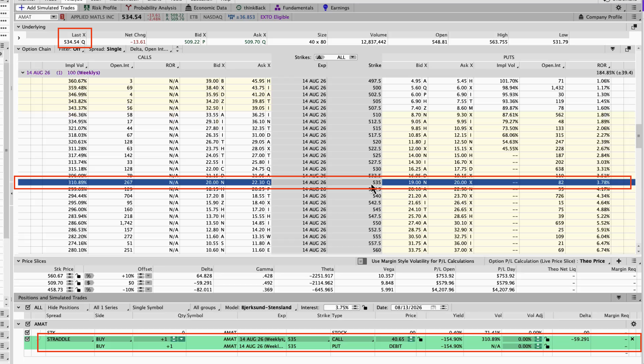Click call bid 20.00 at 535 strike

point(212,182)
